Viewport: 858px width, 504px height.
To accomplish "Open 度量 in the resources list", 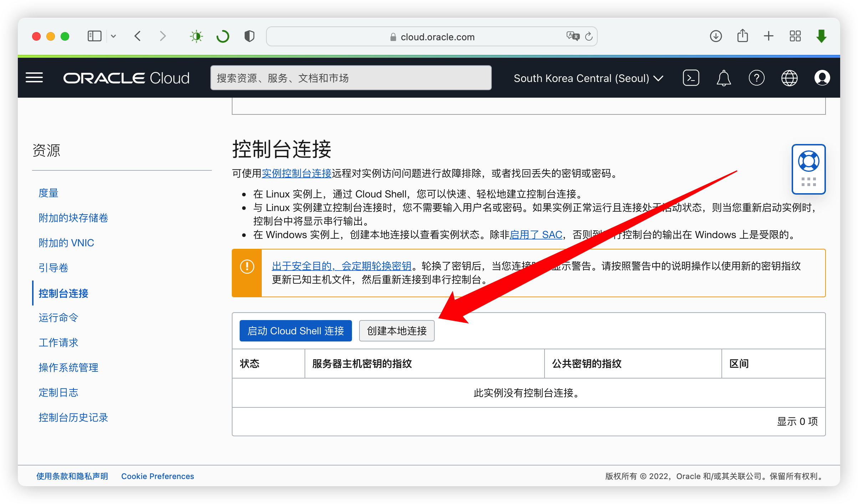I will 48,193.
